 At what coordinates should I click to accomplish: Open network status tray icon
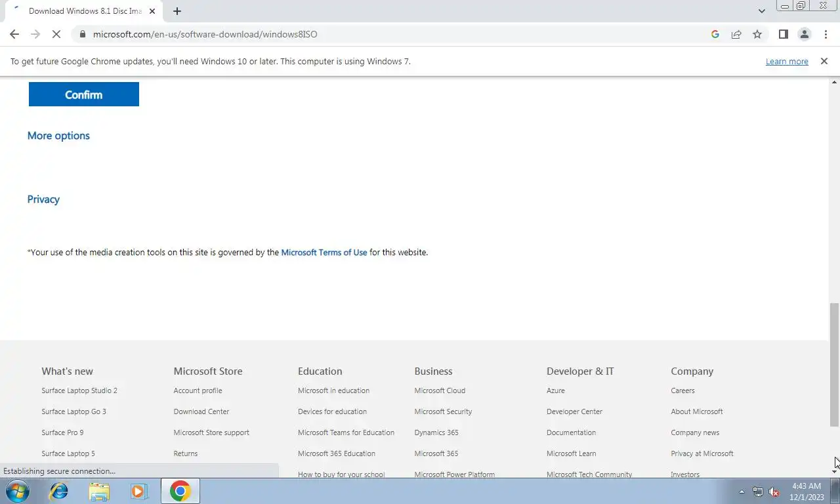coord(757,492)
